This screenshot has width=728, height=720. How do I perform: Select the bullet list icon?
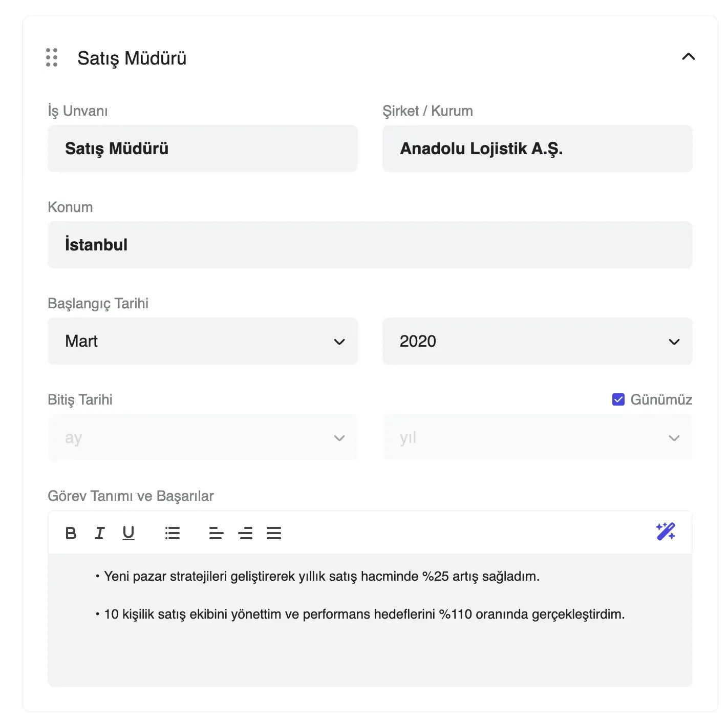173,533
